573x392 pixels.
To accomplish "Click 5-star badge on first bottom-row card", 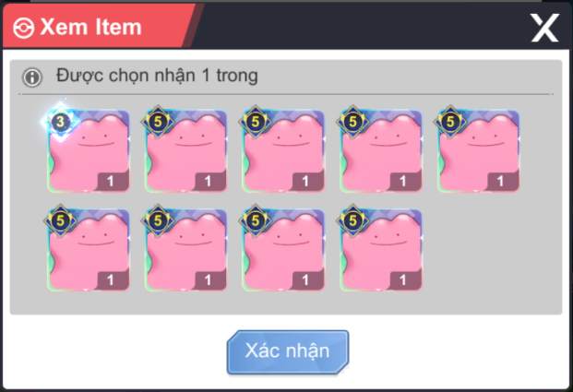I will click(x=60, y=220).
